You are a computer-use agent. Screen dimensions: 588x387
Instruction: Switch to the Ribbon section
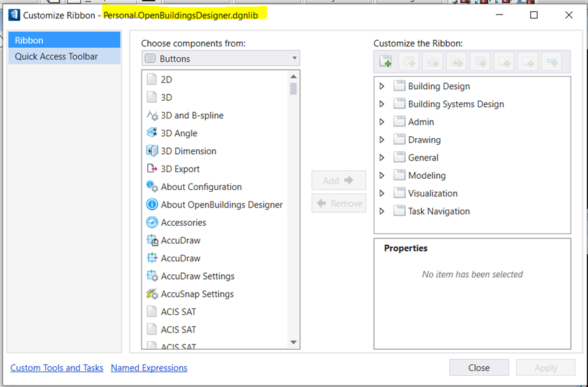click(x=64, y=40)
